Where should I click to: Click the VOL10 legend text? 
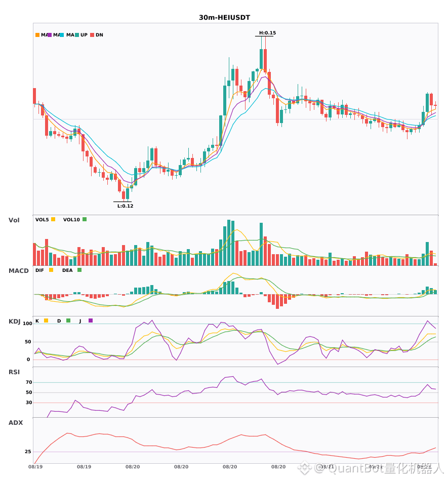[71, 220]
